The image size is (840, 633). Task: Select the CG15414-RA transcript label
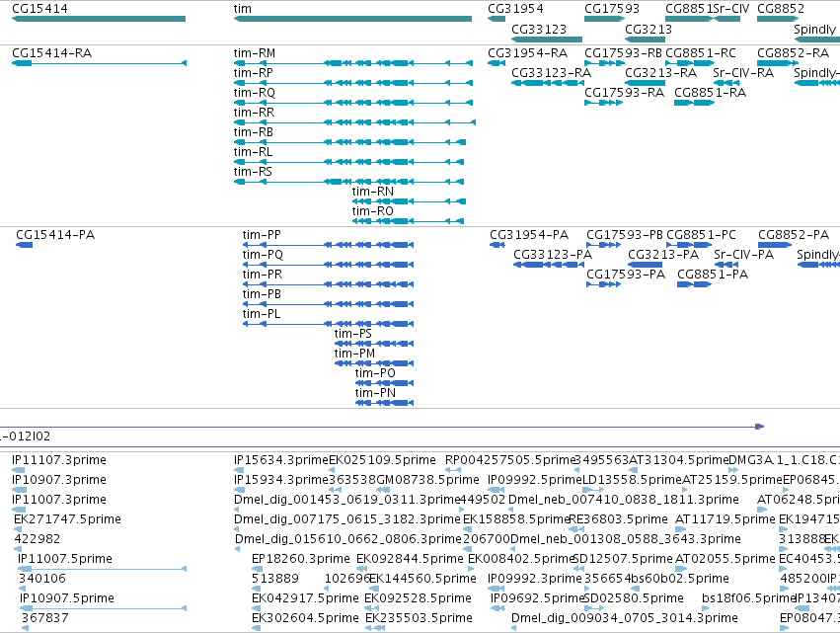[52, 53]
